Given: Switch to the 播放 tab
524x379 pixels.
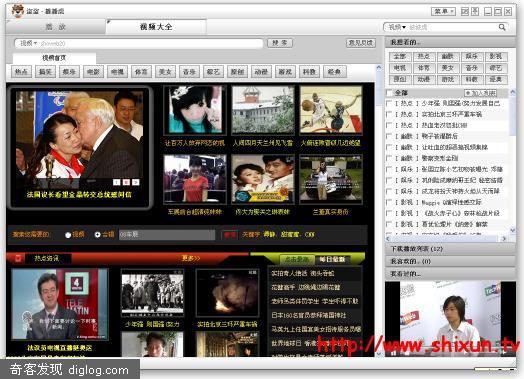Looking at the screenshot, I should (x=55, y=27).
